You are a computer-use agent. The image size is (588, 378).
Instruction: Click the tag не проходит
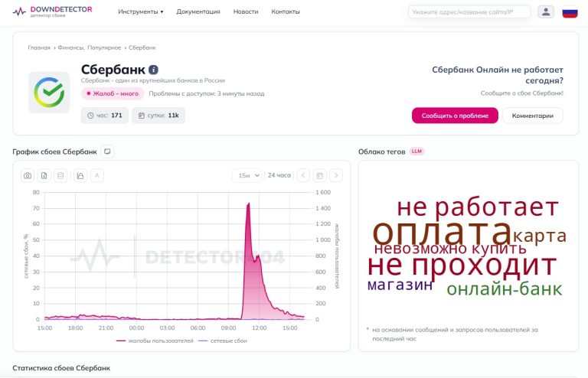pyautogui.click(x=462, y=266)
